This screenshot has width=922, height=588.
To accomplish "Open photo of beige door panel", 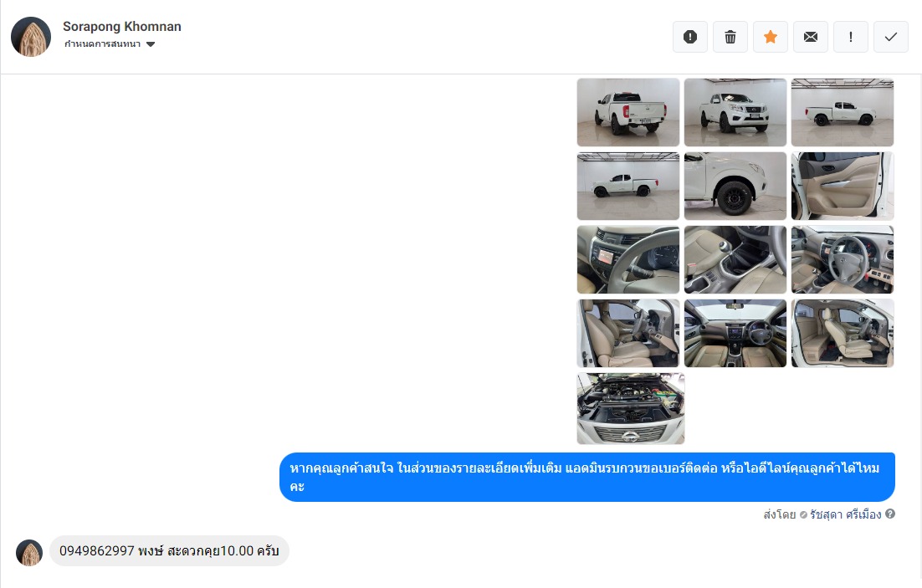I will 842,186.
